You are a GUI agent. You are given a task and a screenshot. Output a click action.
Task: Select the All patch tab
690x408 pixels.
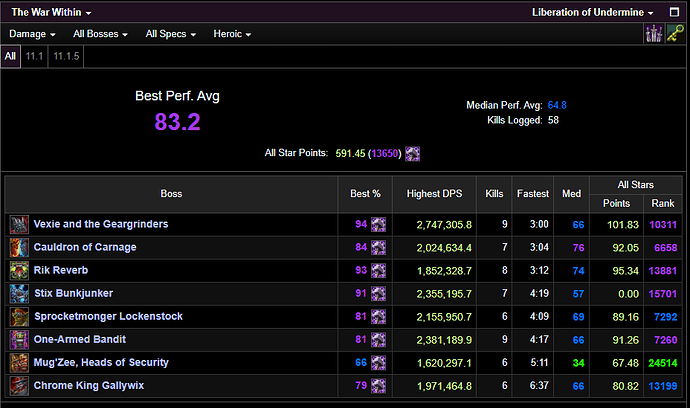pos(11,56)
